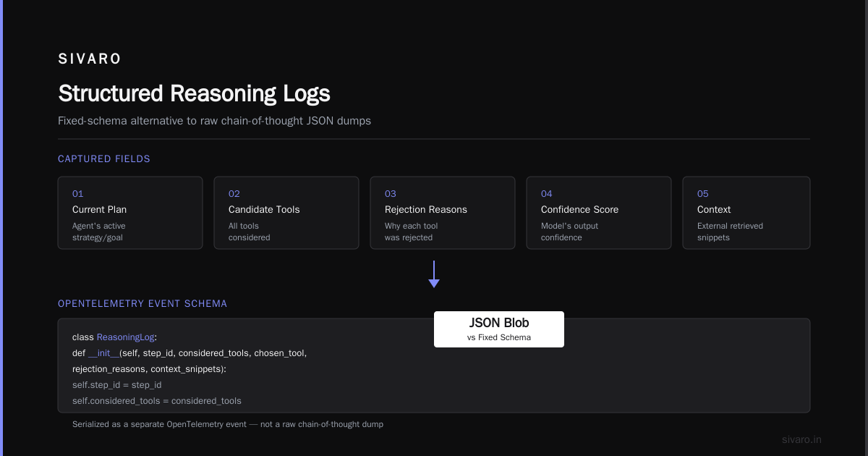The image size is (868, 456).
Task: Click the subtitle about fixed-schema alternative
Action: [214, 121]
